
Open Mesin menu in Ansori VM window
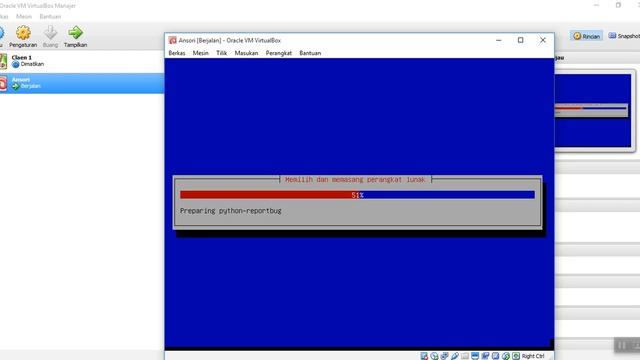(200, 53)
